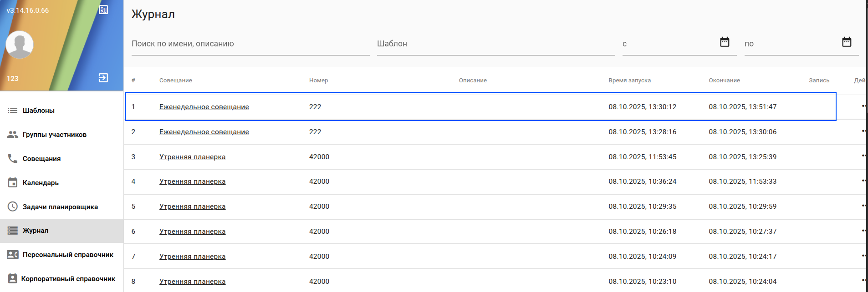The width and height of the screenshot is (868, 292).
Task: Click the phone icon for Meetings
Action: (13, 159)
